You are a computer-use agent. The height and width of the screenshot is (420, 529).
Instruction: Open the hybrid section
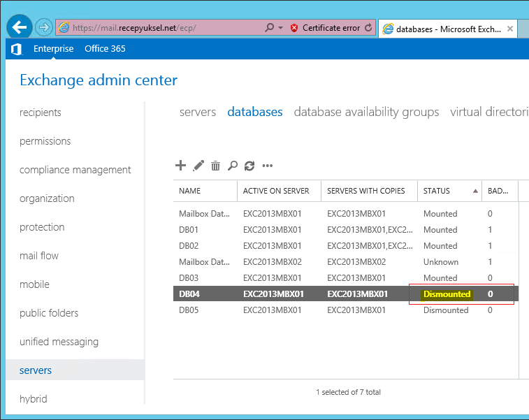[x=33, y=399]
